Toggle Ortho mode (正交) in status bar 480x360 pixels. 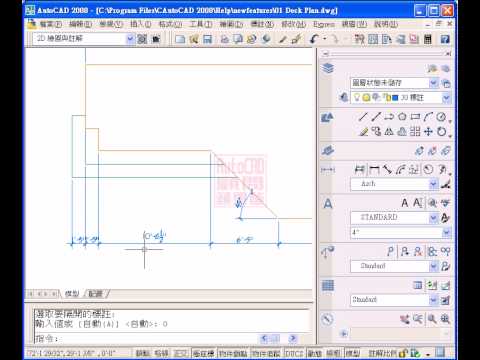[x=181, y=353]
